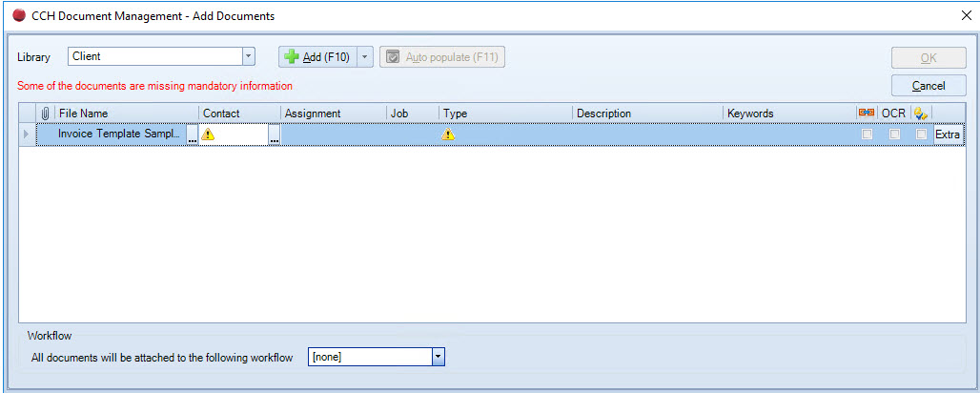The width and height of the screenshot is (980, 393).
Task: Close the Add Documents window
Action: pyautogui.click(x=966, y=15)
